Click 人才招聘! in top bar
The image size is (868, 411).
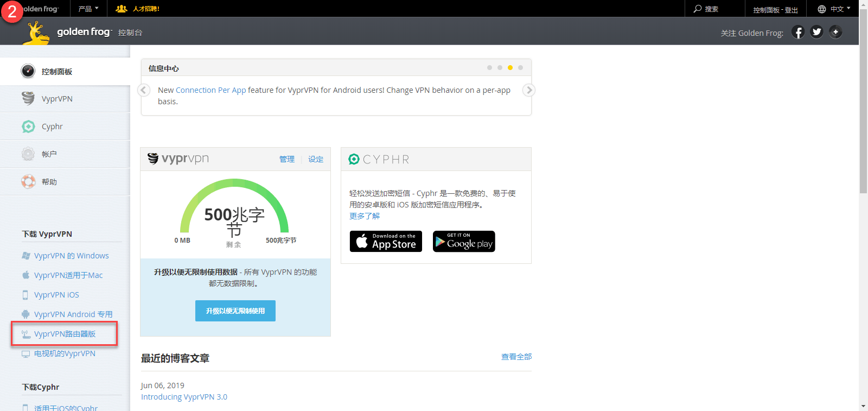click(146, 9)
